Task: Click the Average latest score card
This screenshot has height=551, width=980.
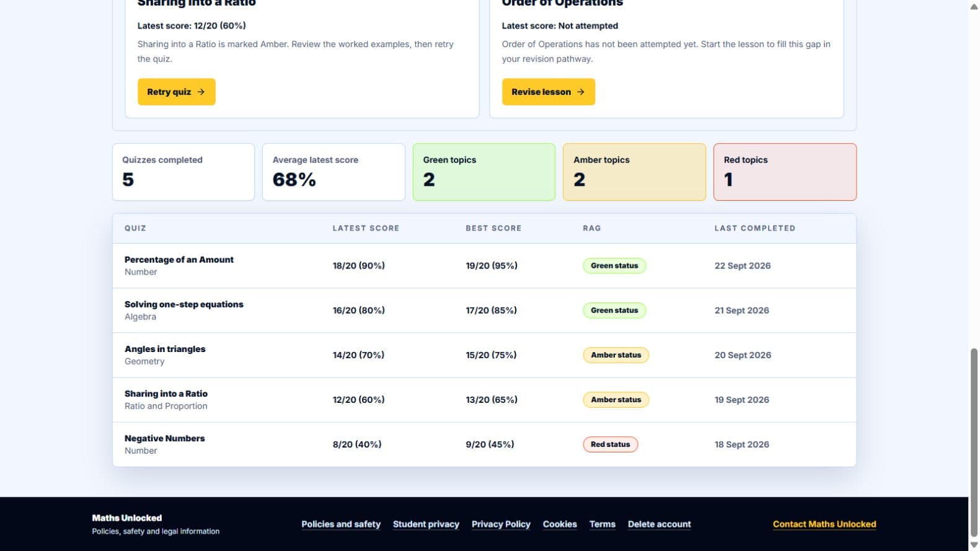Action: 333,172
